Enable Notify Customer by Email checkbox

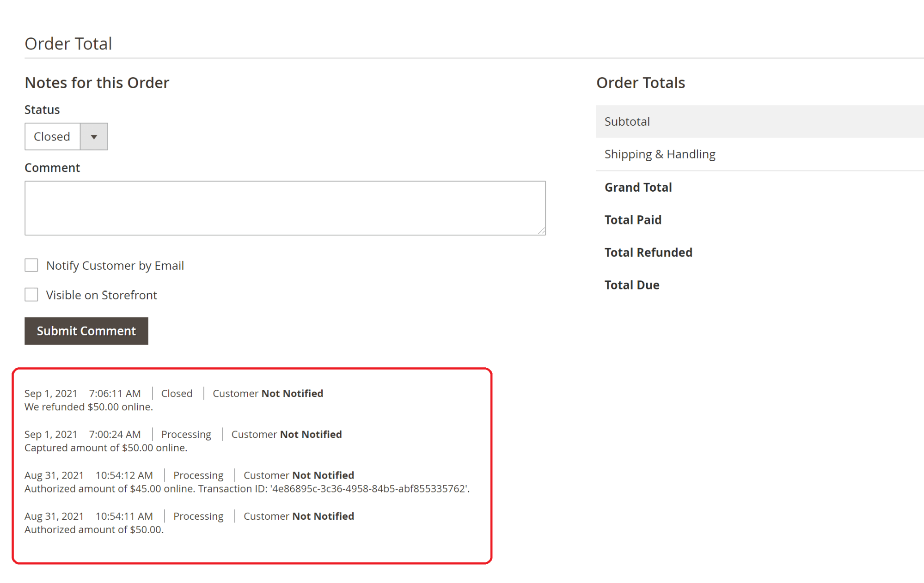pos(31,265)
